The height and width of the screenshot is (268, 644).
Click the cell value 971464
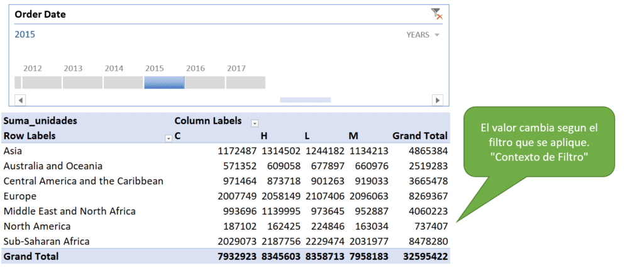pyautogui.click(x=240, y=181)
